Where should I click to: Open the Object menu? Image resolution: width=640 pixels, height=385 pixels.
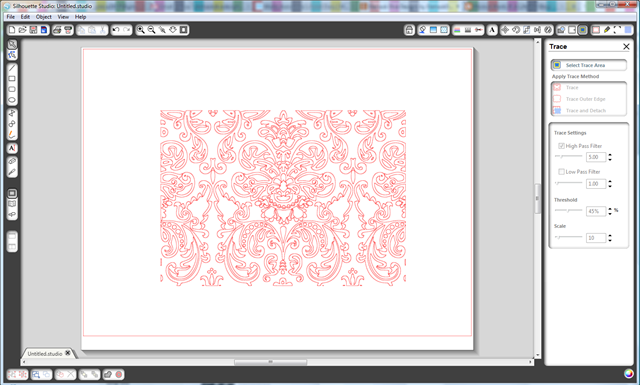44,17
